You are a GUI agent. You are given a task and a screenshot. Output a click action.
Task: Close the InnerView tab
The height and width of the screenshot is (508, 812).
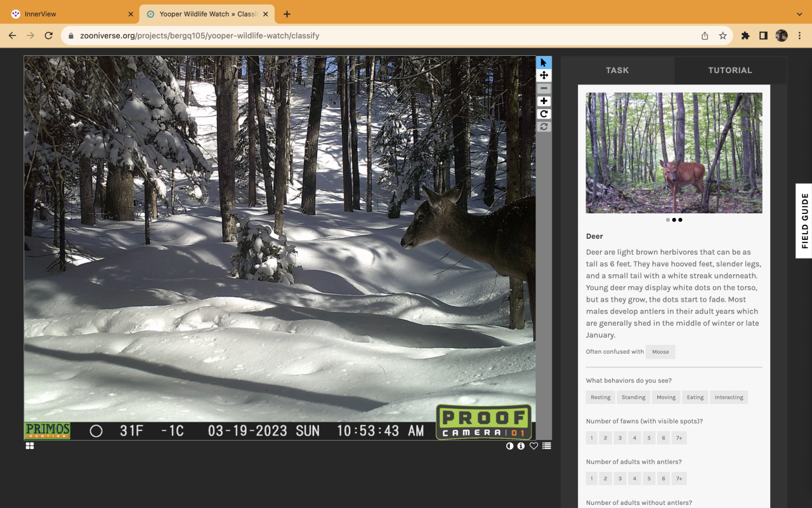(x=131, y=14)
